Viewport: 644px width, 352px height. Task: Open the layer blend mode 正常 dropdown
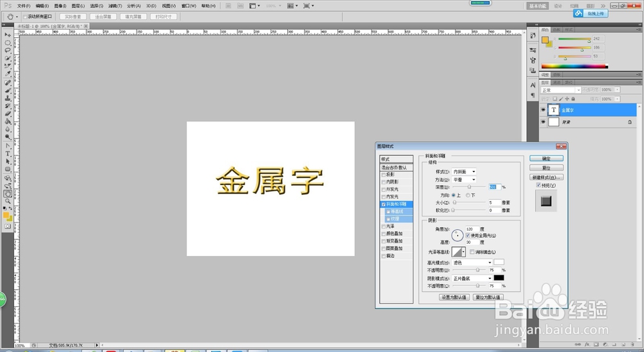(x=561, y=90)
